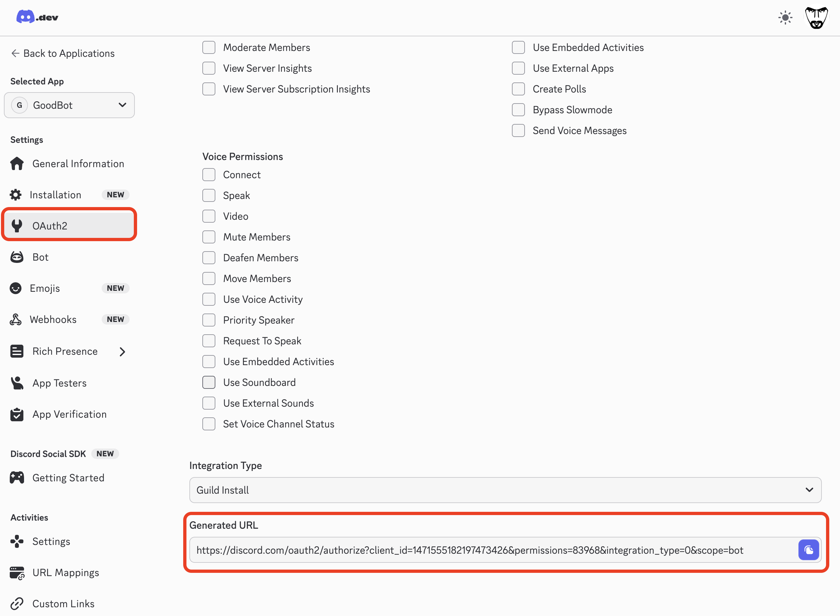The width and height of the screenshot is (840, 616).
Task: Open General Information via house icon
Action: pos(17,163)
